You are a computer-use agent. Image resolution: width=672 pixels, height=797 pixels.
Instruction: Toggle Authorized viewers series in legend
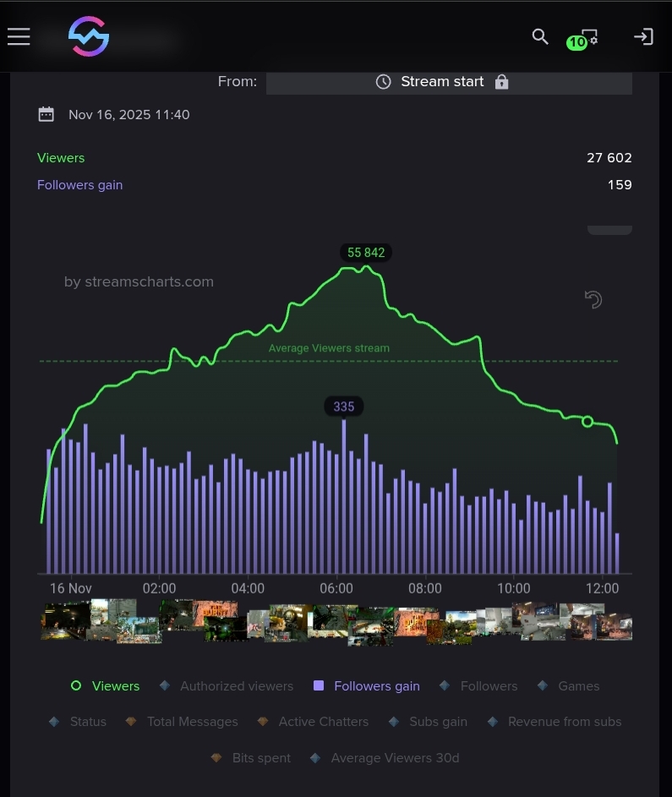point(227,685)
